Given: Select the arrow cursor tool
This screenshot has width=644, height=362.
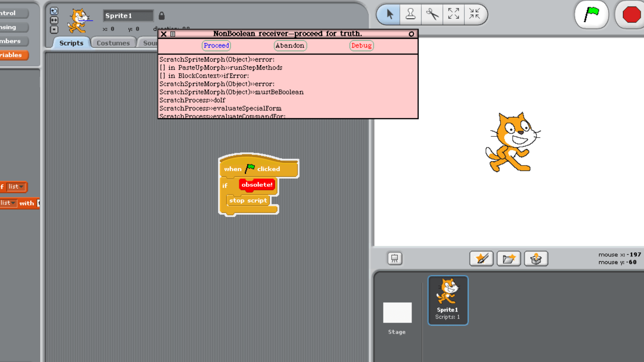Looking at the screenshot, I should click(389, 15).
